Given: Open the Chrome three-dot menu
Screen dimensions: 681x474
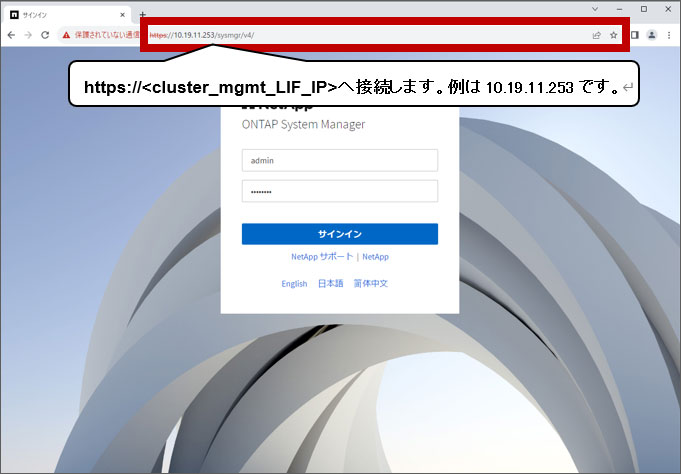Looking at the screenshot, I should [669, 35].
